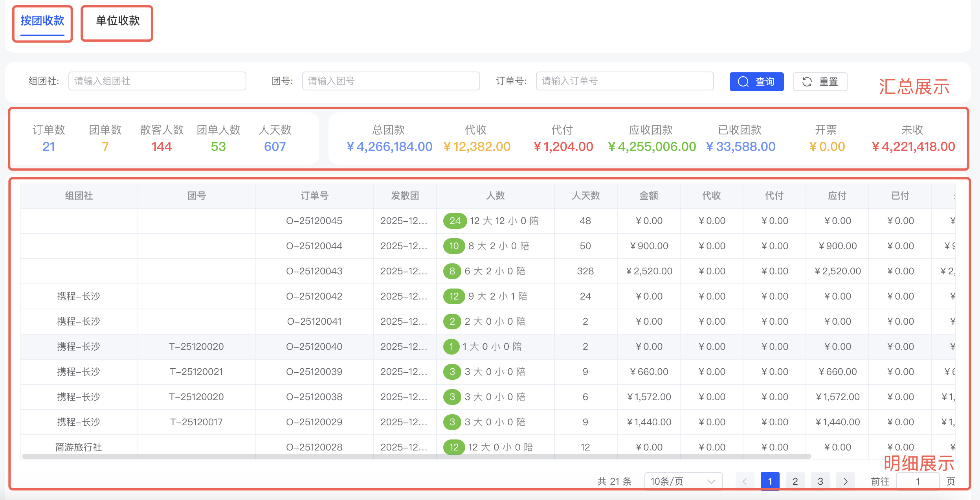
Task: Click the green 10 badge for O-25120044
Action: [x=454, y=246]
